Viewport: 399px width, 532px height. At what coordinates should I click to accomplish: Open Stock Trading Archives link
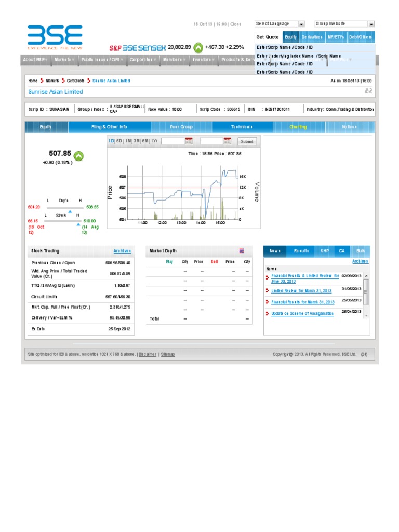click(x=122, y=251)
